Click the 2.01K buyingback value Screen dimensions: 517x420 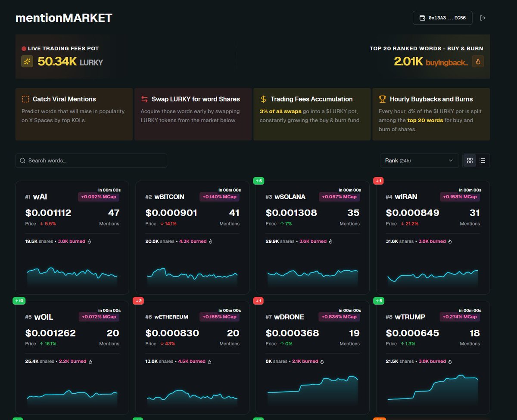pyautogui.click(x=431, y=62)
